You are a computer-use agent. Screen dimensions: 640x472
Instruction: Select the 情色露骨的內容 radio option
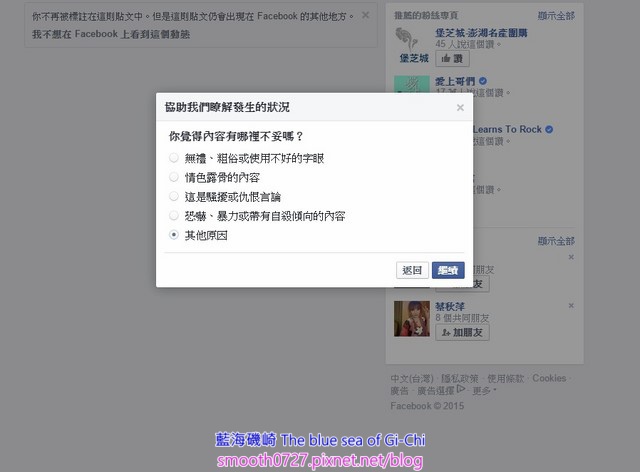(174, 177)
